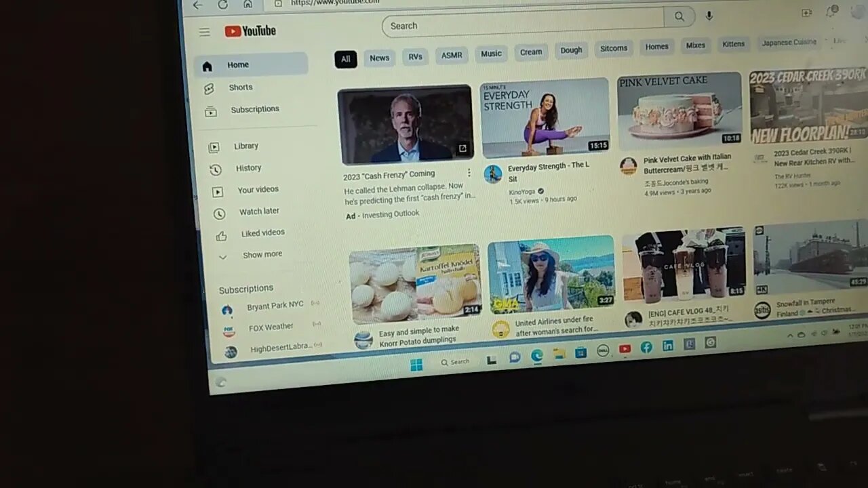Open the Dell app on taskbar

602,350
